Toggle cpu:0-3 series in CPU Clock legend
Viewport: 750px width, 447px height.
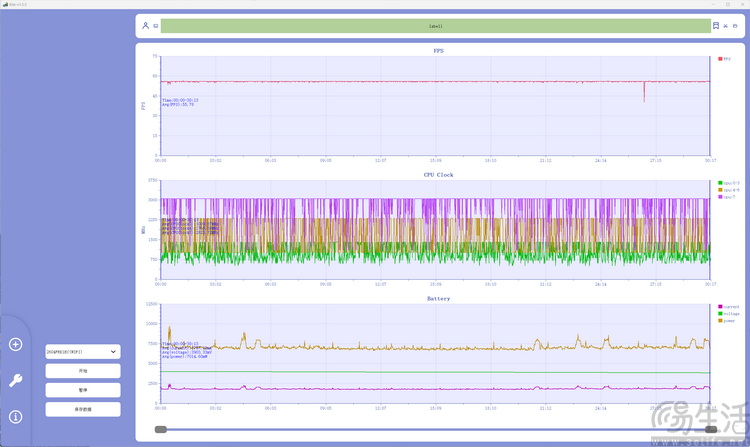click(729, 183)
